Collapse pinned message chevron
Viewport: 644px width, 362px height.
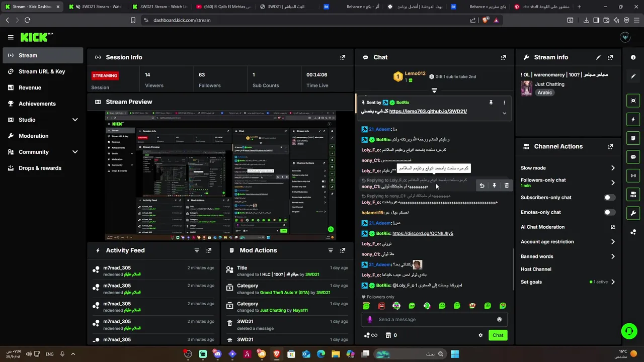point(504,113)
